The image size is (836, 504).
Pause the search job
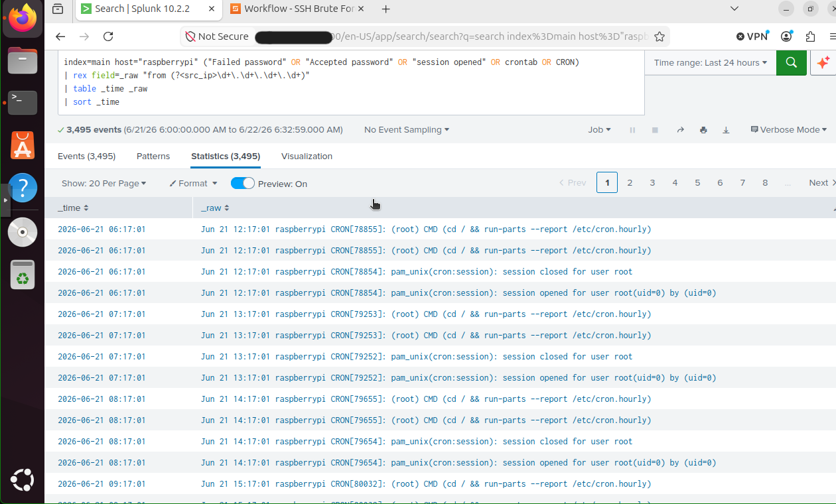(x=632, y=130)
